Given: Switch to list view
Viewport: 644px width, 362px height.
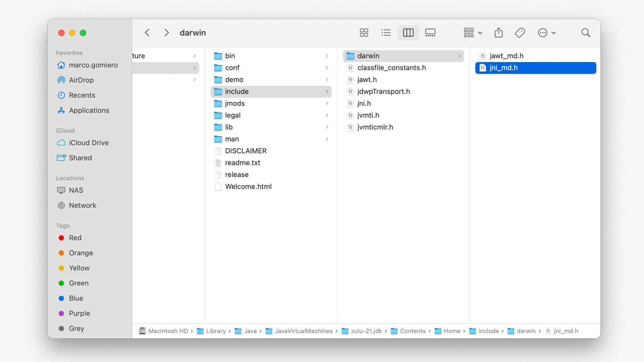Looking at the screenshot, I should point(386,33).
